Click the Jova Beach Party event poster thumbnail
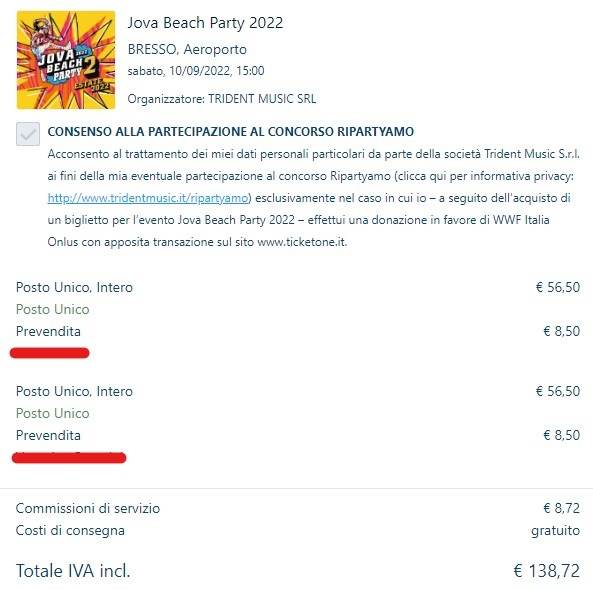 [66, 60]
